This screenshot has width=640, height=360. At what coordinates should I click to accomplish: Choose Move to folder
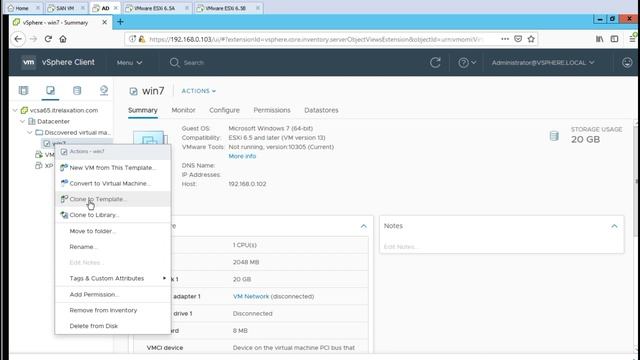(x=113, y=231)
